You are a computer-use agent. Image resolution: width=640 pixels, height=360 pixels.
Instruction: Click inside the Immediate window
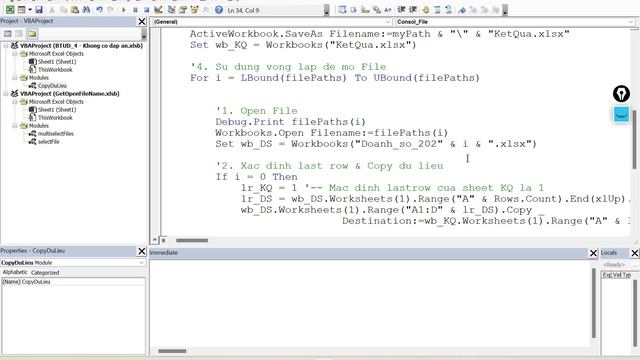coord(371,302)
